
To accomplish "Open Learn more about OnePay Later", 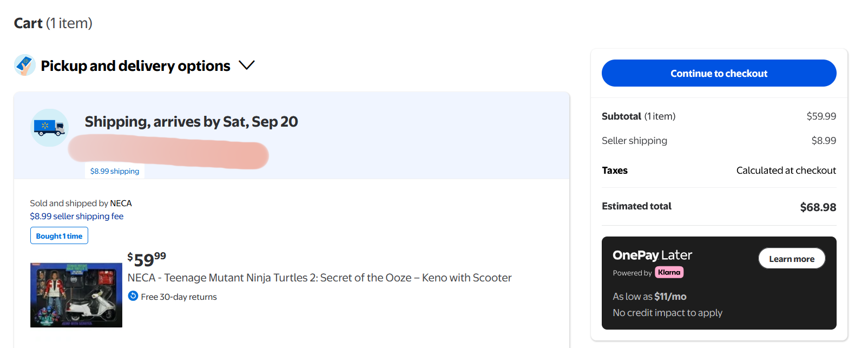I will pos(792,259).
